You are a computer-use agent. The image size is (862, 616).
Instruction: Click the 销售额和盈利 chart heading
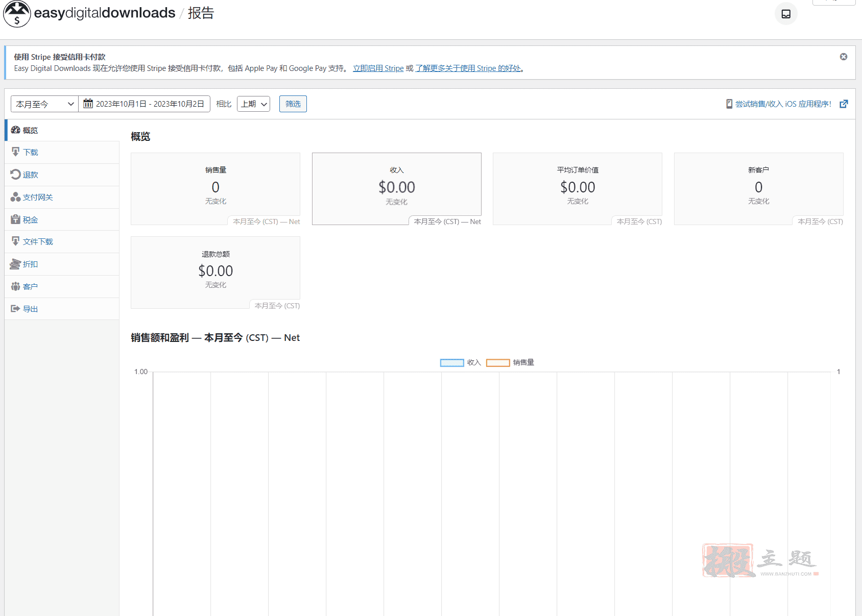tap(215, 338)
